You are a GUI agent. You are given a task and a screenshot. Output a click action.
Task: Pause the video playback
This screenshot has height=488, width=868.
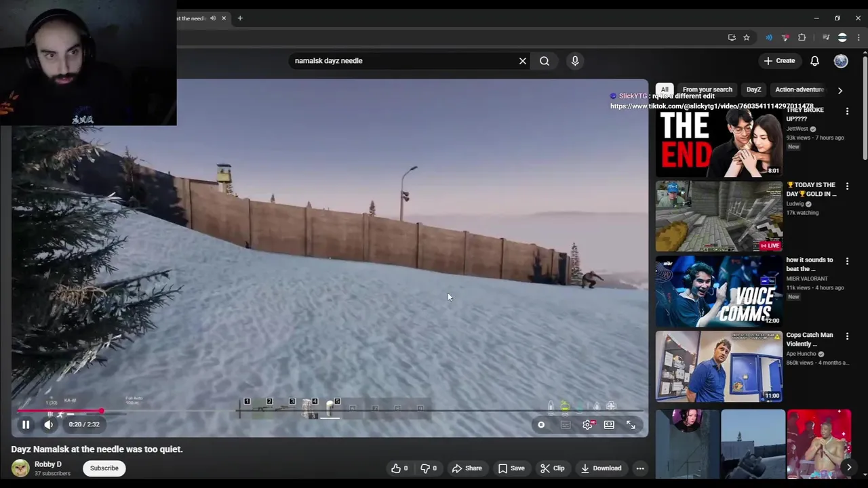point(26,424)
